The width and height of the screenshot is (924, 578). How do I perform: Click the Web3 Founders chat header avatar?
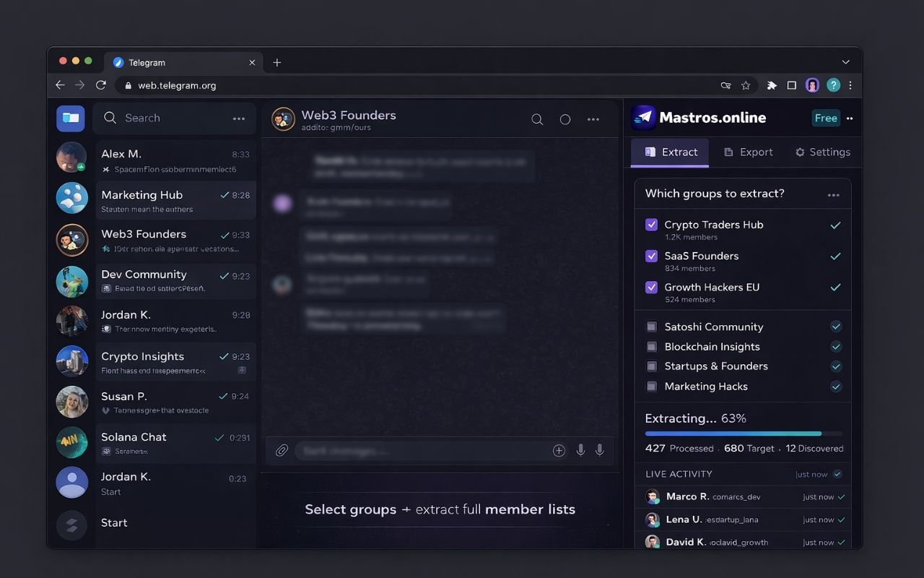pyautogui.click(x=283, y=119)
